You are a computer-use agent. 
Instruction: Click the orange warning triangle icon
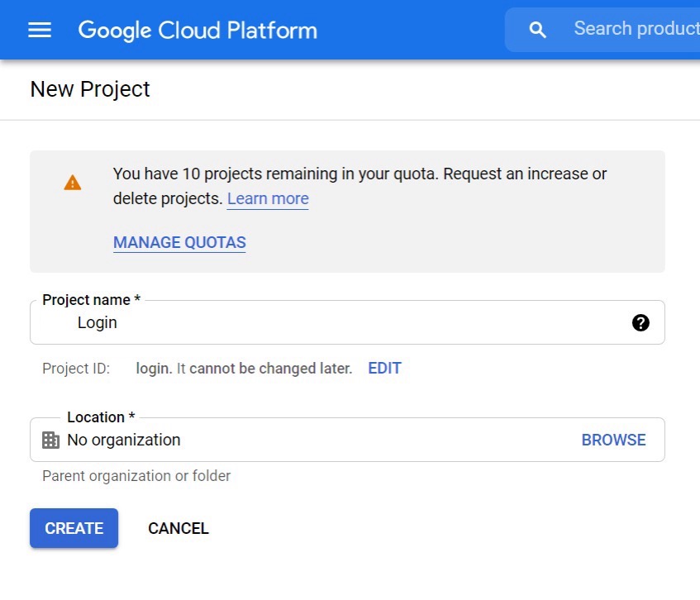73,183
